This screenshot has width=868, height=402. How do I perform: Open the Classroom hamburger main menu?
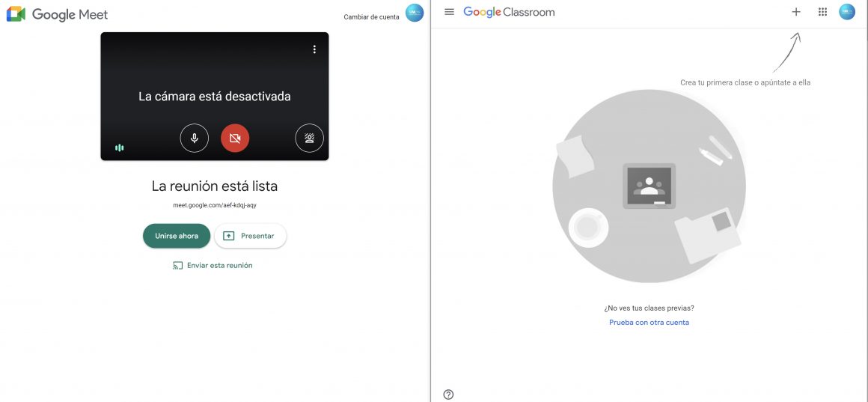pyautogui.click(x=449, y=12)
